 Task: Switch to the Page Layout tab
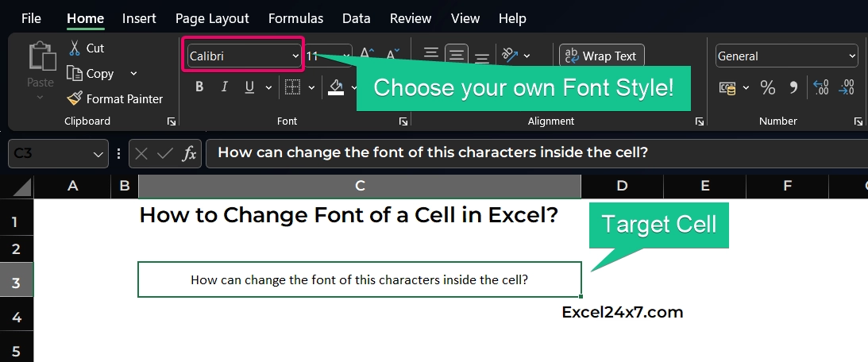pyautogui.click(x=212, y=18)
